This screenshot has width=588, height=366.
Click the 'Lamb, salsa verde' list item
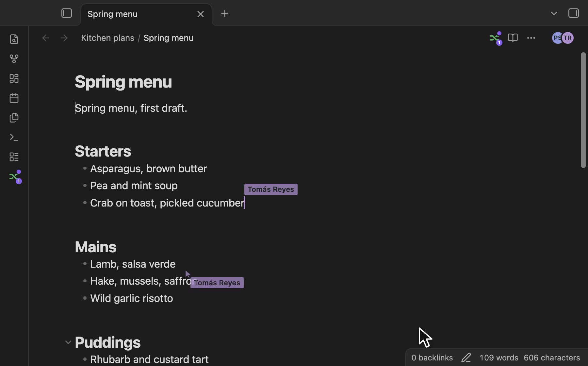pos(133,264)
